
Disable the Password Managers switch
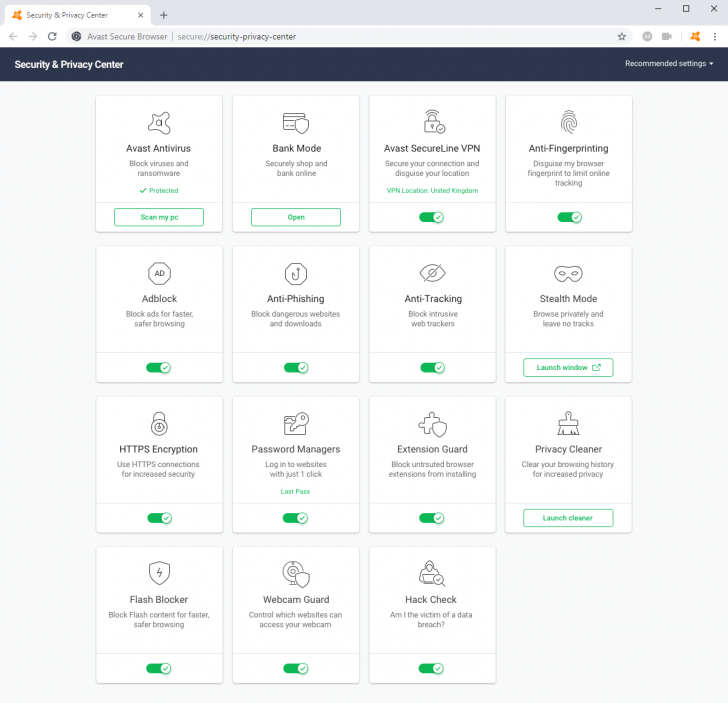pos(295,518)
